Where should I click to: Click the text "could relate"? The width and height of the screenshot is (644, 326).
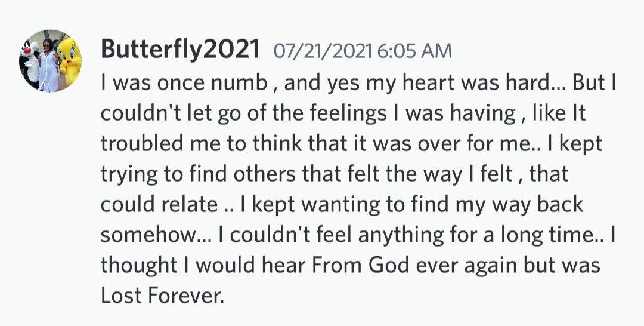[x=158, y=204]
